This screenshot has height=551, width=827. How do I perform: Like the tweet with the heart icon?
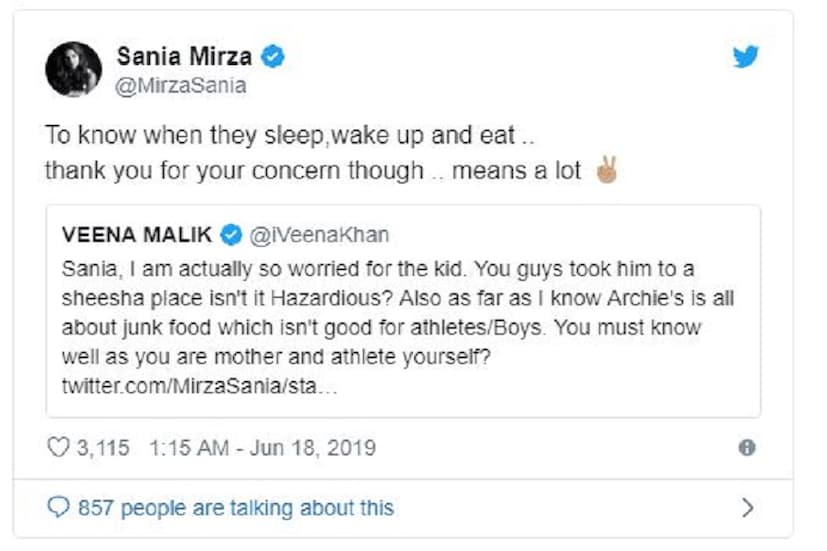point(59,447)
